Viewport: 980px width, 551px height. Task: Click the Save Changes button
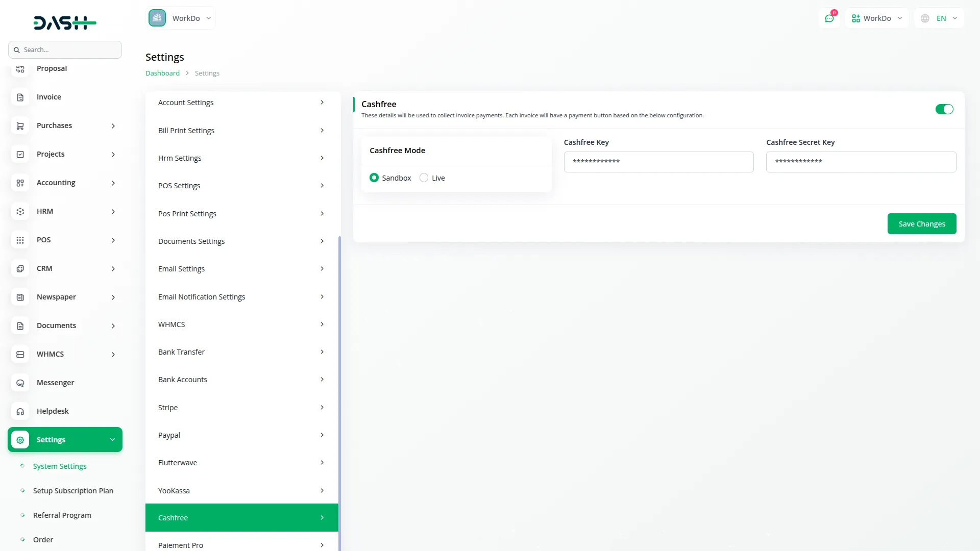[x=921, y=223]
